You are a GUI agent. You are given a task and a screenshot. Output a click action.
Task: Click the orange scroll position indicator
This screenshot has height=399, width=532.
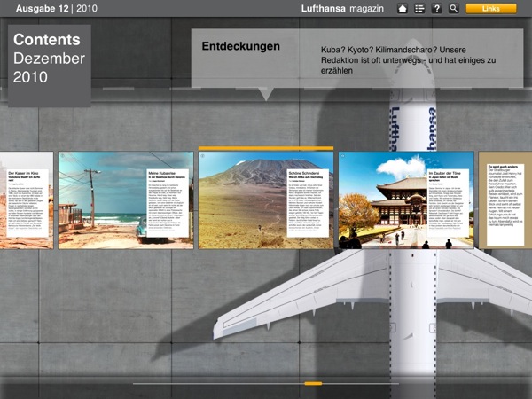tap(312, 384)
